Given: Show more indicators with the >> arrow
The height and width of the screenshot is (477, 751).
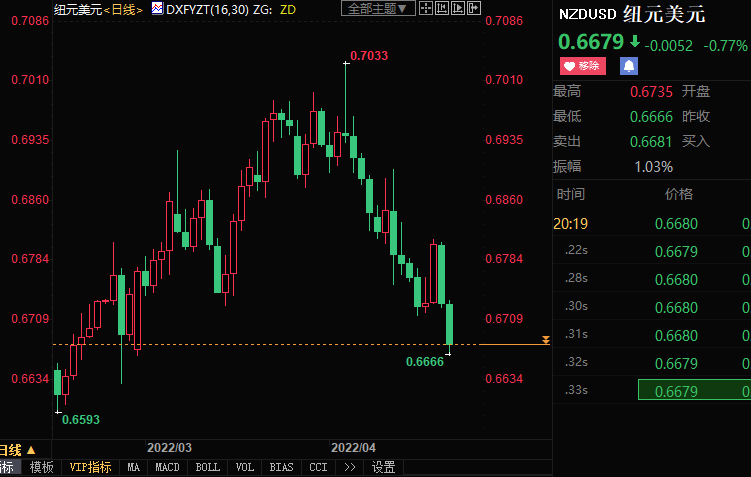Looking at the screenshot, I should (x=350, y=467).
